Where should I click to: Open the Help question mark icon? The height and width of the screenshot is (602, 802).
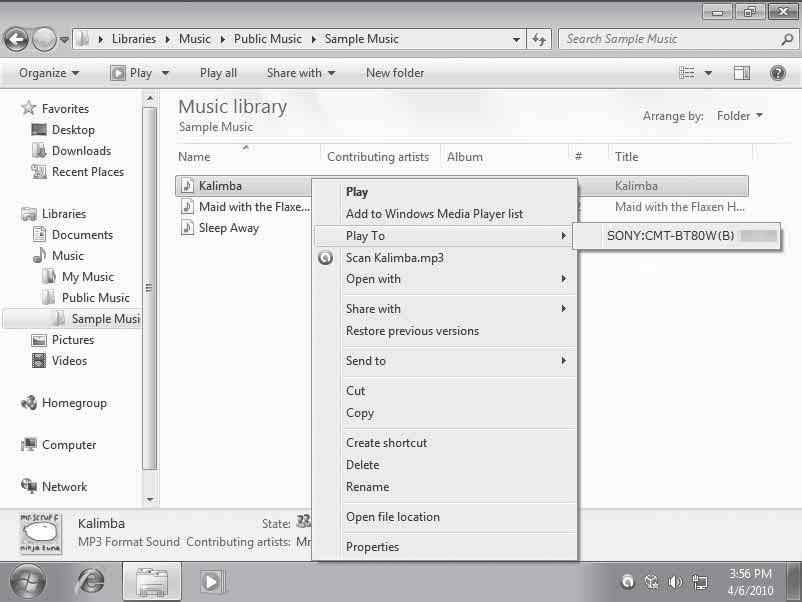coord(777,73)
